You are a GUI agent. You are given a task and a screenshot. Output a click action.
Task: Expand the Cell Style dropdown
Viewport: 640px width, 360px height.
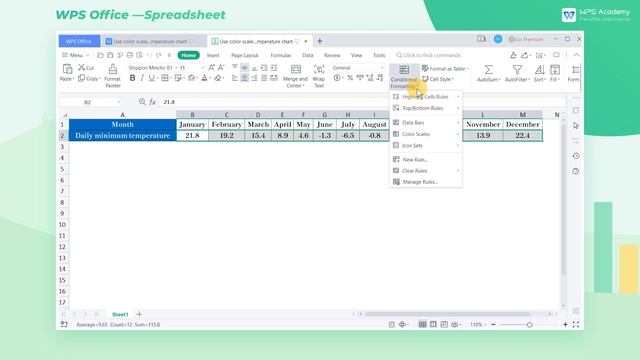click(x=453, y=79)
